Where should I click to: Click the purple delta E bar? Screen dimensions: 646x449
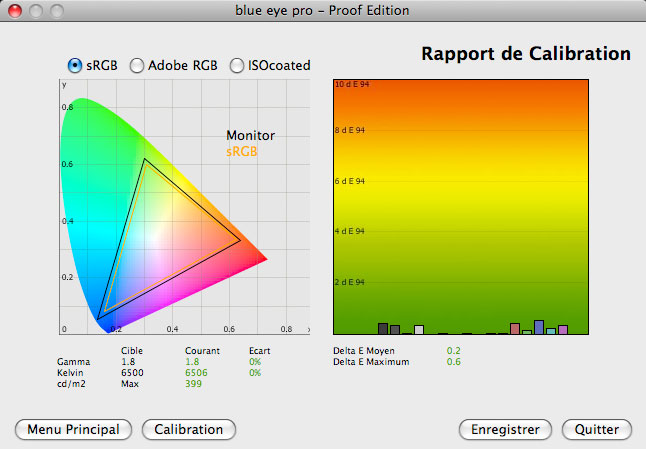coord(563,329)
